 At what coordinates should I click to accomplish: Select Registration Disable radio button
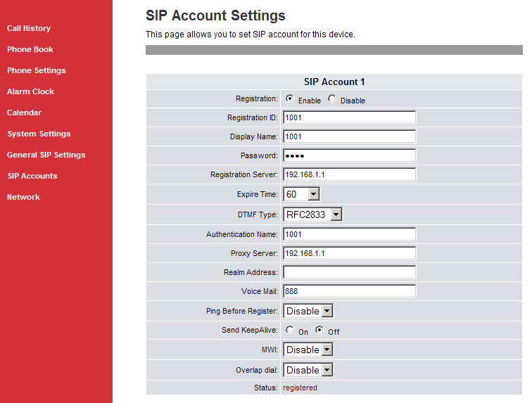pyautogui.click(x=332, y=98)
